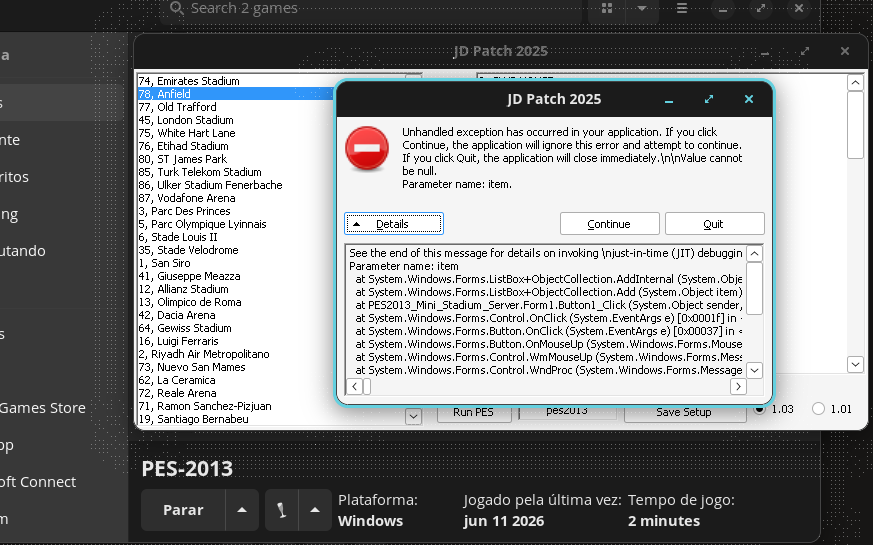
Task: Switch to grid view icon in Lutris header
Action: pyautogui.click(x=607, y=8)
